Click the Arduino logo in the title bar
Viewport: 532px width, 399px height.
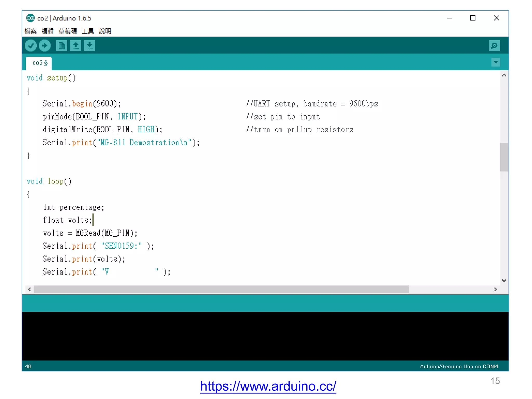point(30,18)
